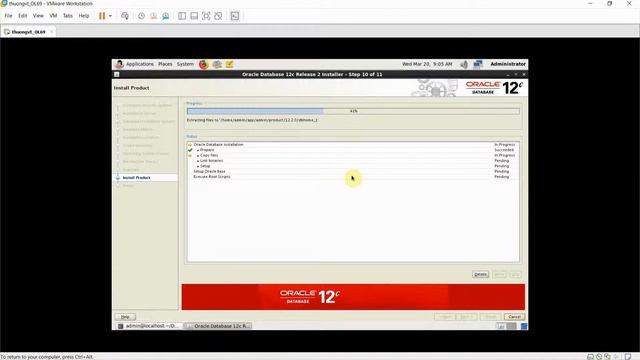Click installer window menu icon in title bar

117,74
